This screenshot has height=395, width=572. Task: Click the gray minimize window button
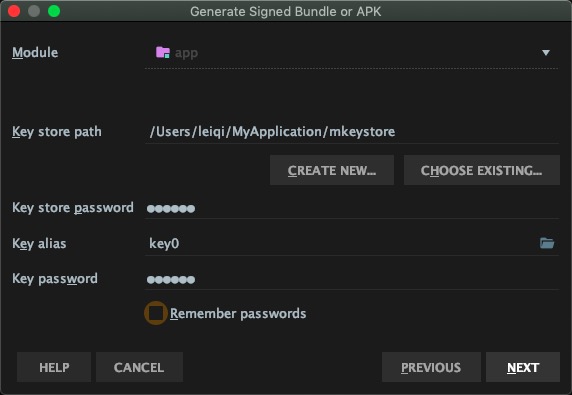point(34,11)
